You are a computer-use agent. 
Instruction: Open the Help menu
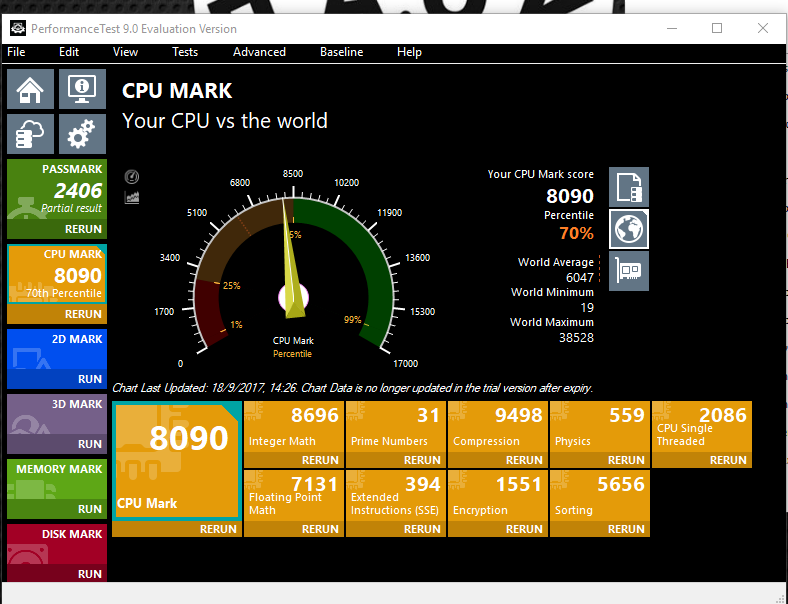(409, 52)
